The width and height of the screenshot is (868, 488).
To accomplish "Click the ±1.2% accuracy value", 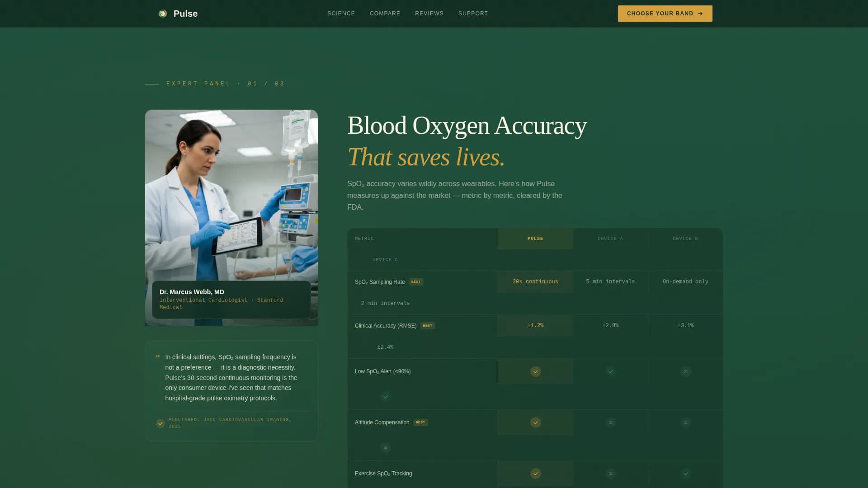I will pyautogui.click(x=535, y=325).
